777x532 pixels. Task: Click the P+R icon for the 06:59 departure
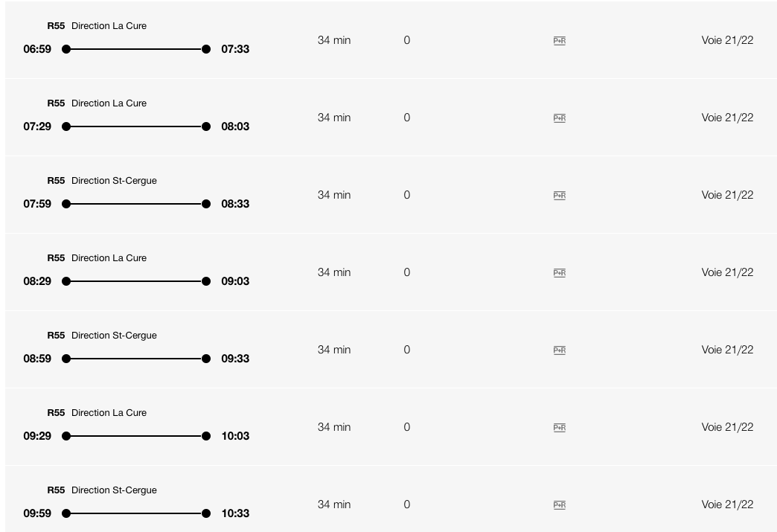coord(560,41)
